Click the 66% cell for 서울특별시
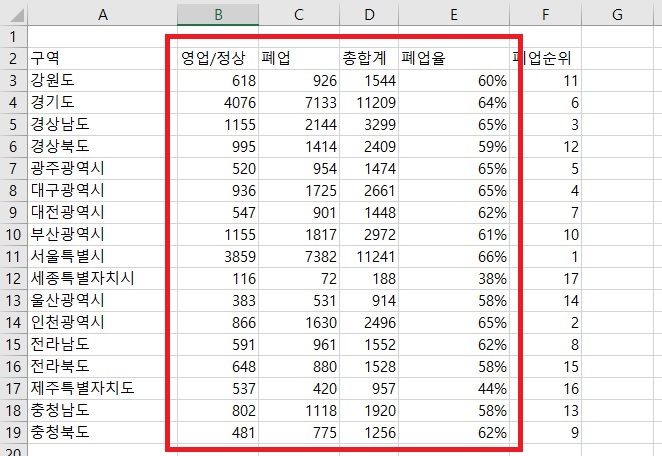The width and height of the screenshot is (662, 456). pos(454,256)
